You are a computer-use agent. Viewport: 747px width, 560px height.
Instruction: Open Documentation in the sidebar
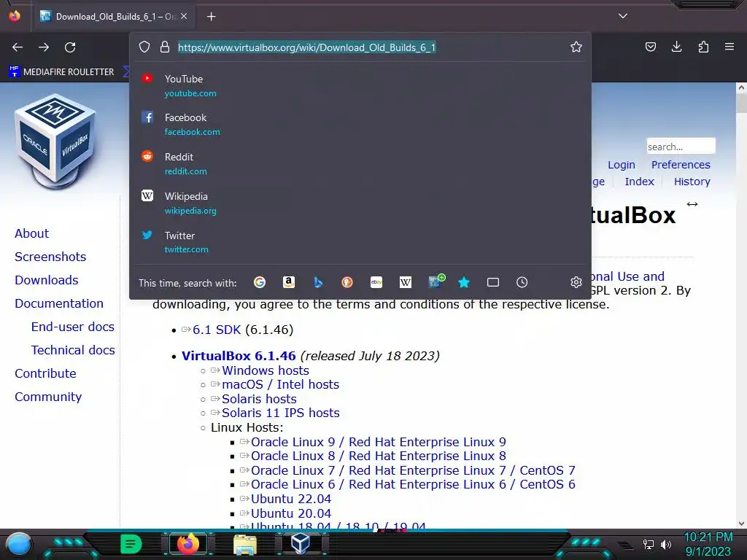[x=59, y=303]
